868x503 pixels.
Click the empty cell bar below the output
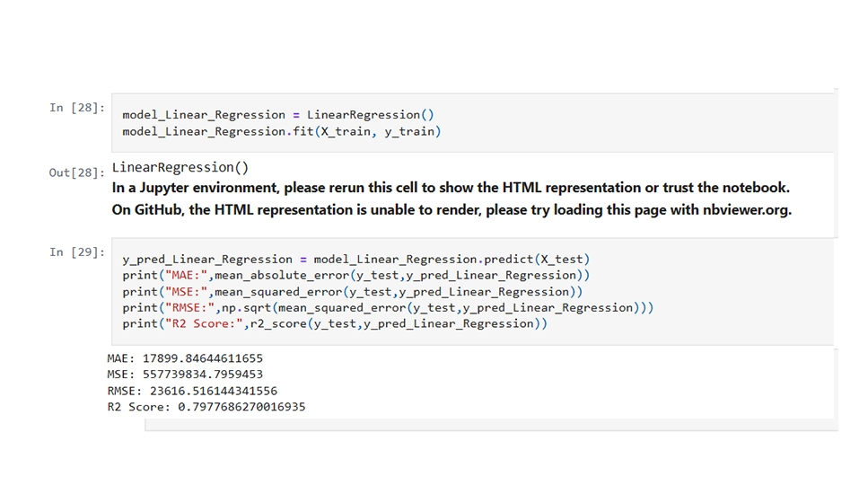pos(491,425)
